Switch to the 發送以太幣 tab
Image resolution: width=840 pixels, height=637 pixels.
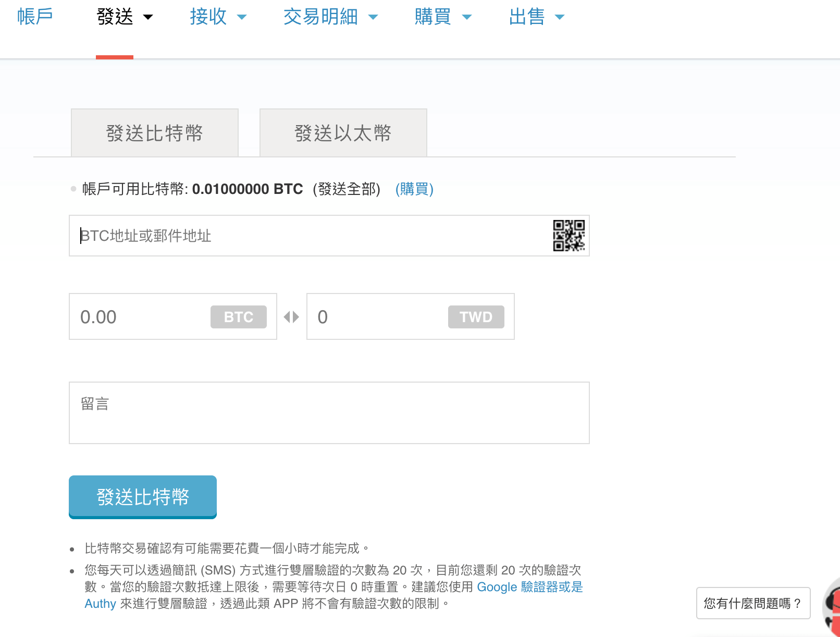point(343,133)
